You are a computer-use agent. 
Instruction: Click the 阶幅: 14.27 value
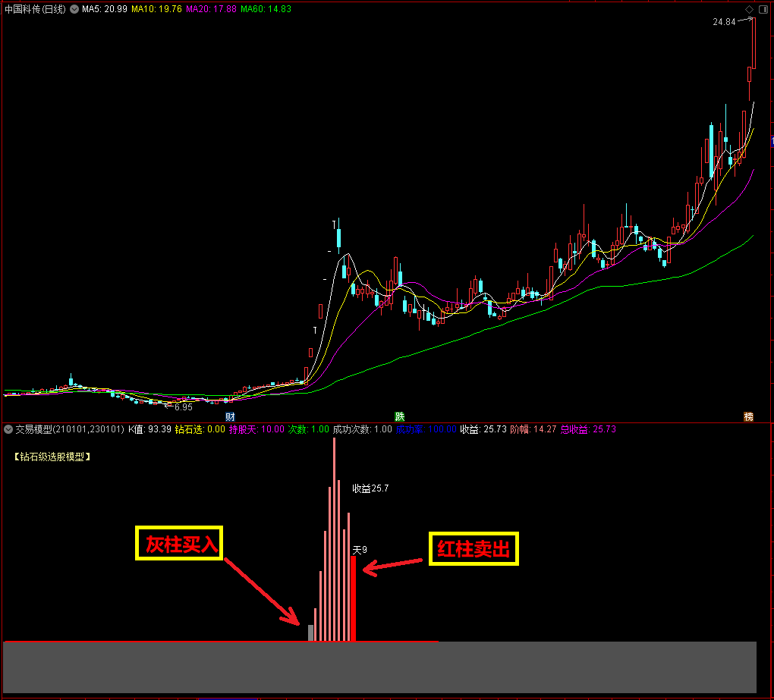pyautogui.click(x=533, y=429)
